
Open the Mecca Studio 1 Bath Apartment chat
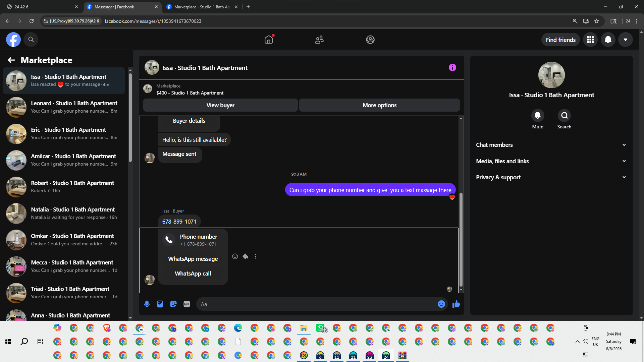pos(64,266)
